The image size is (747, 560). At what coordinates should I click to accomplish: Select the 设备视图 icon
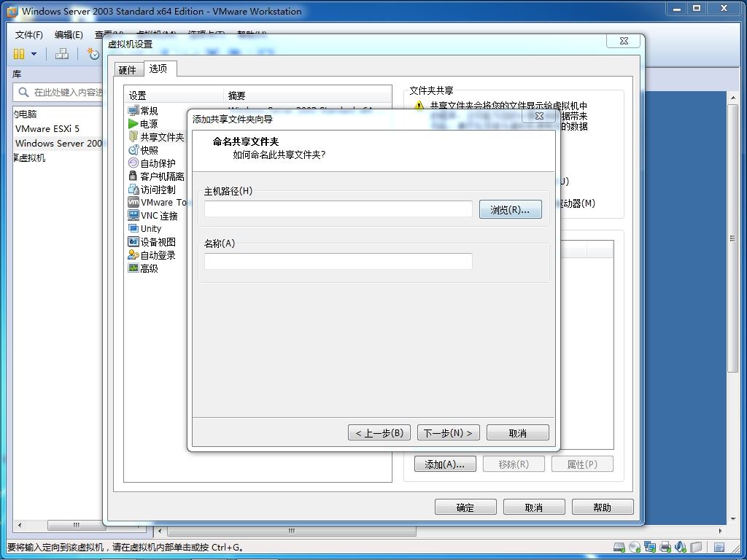133,241
